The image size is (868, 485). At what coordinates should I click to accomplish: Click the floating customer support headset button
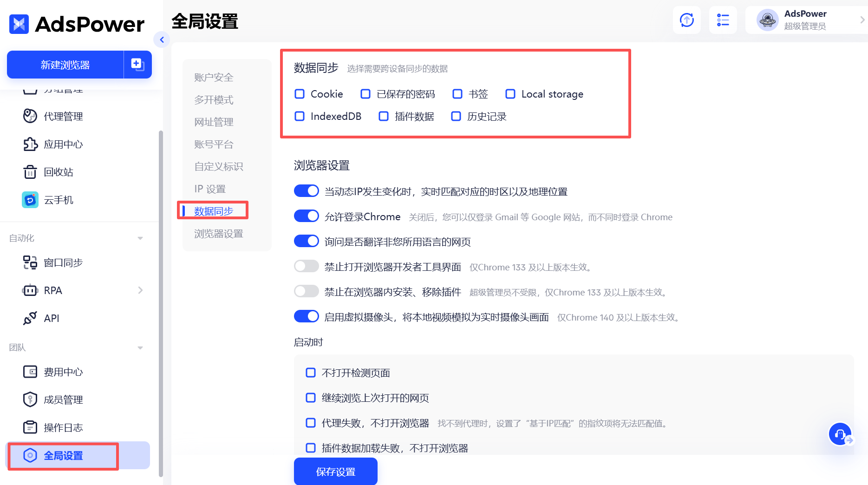coord(840,433)
